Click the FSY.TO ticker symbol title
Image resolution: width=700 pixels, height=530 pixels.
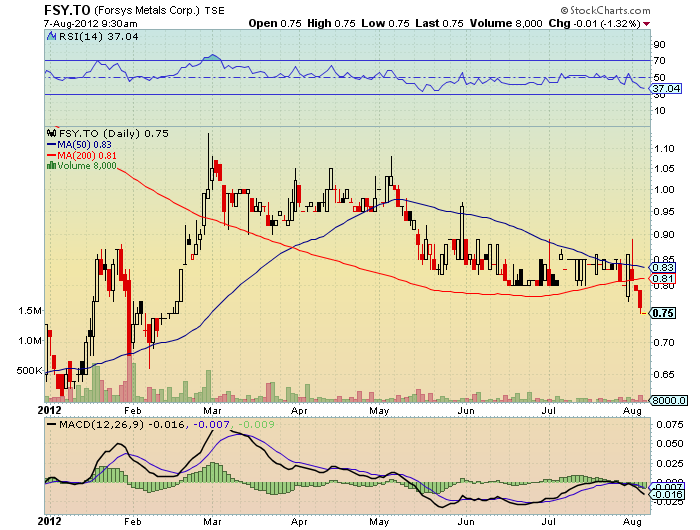click(67, 10)
